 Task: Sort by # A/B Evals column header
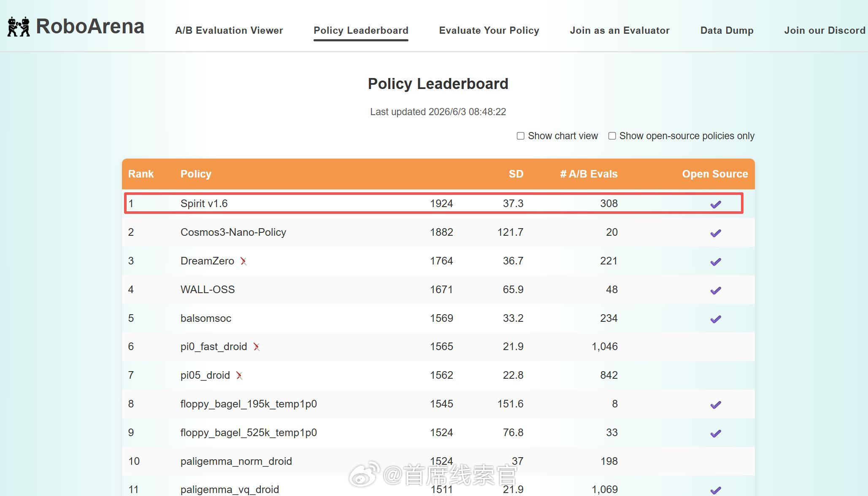[589, 174]
